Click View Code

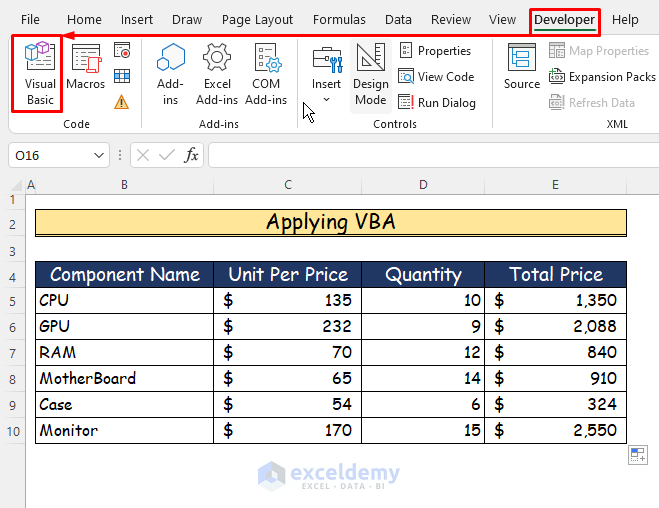tap(436, 77)
